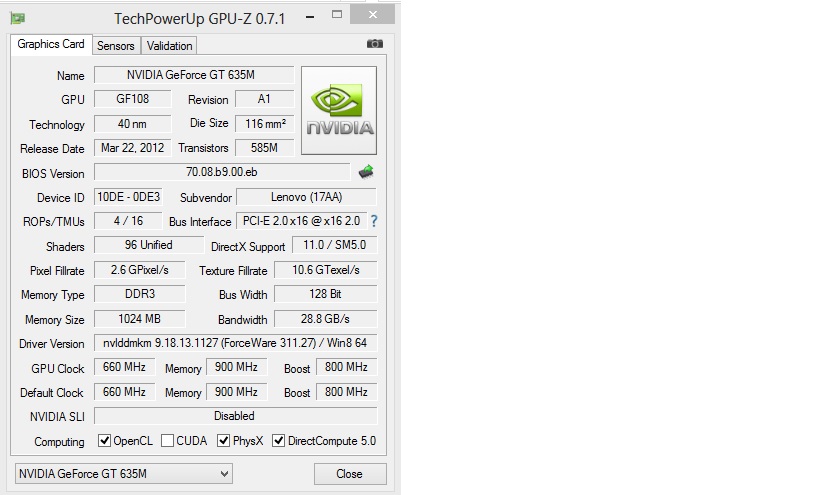Click the GPU-Z title bar app icon
The height and width of the screenshot is (495, 819).
click(x=18, y=19)
